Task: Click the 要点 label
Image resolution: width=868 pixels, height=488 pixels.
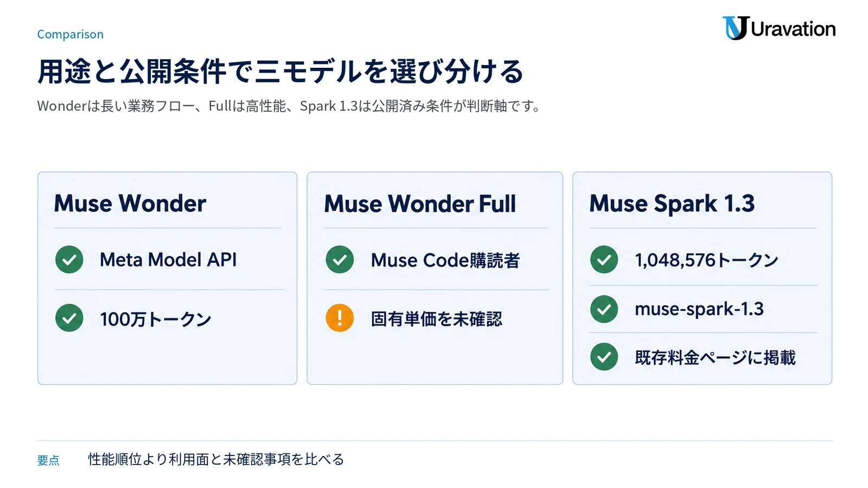Action: point(48,460)
